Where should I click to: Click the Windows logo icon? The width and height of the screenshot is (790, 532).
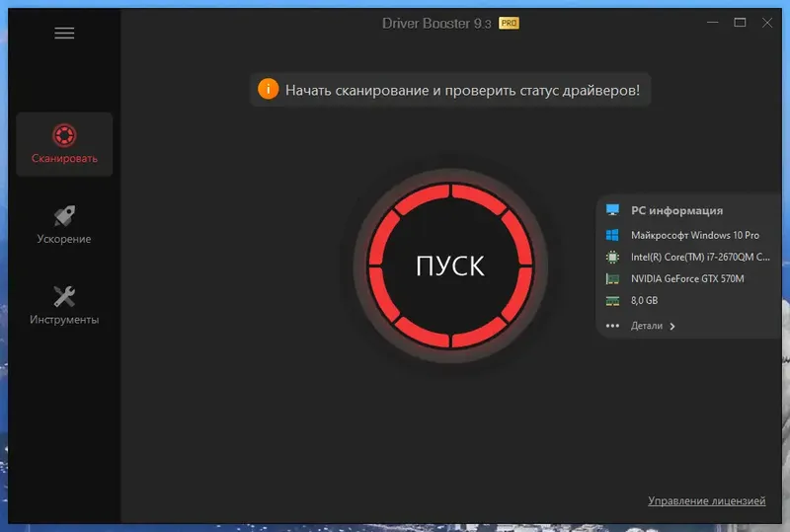(612, 235)
